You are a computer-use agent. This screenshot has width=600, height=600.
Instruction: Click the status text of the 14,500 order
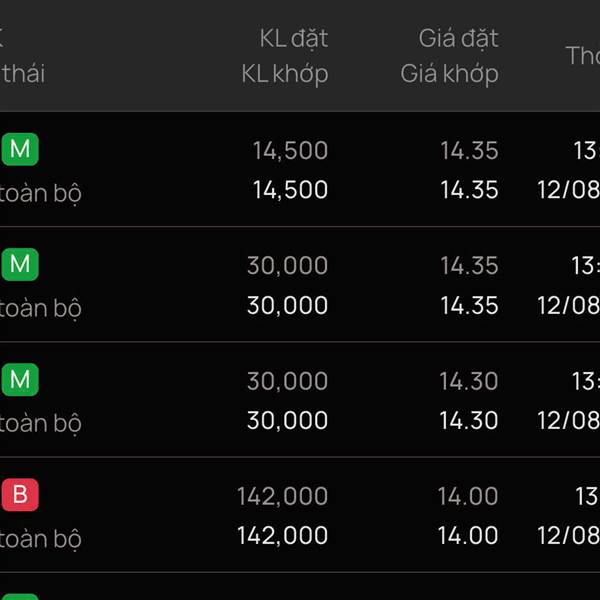click(40, 193)
